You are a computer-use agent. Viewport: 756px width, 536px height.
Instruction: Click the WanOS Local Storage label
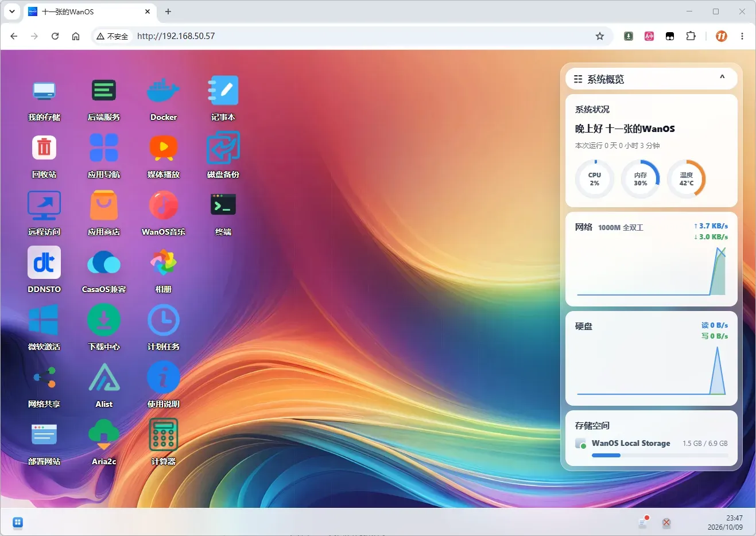(x=631, y=443)
